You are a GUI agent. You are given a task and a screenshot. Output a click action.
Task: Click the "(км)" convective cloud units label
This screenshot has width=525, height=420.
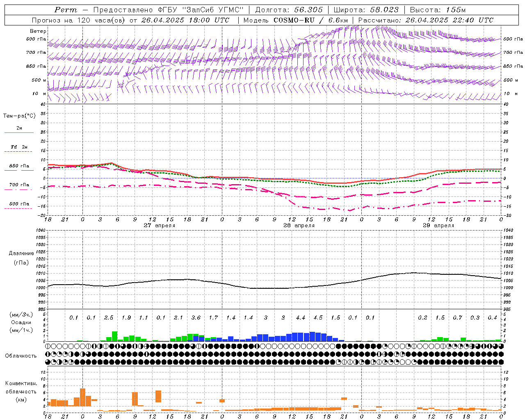point(21,399)
